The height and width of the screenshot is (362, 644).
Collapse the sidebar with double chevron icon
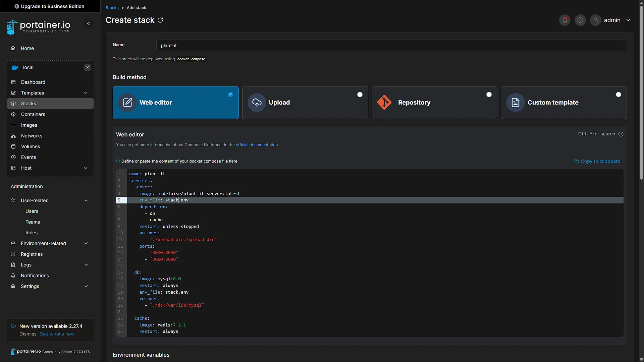click(x=89, y=23)
